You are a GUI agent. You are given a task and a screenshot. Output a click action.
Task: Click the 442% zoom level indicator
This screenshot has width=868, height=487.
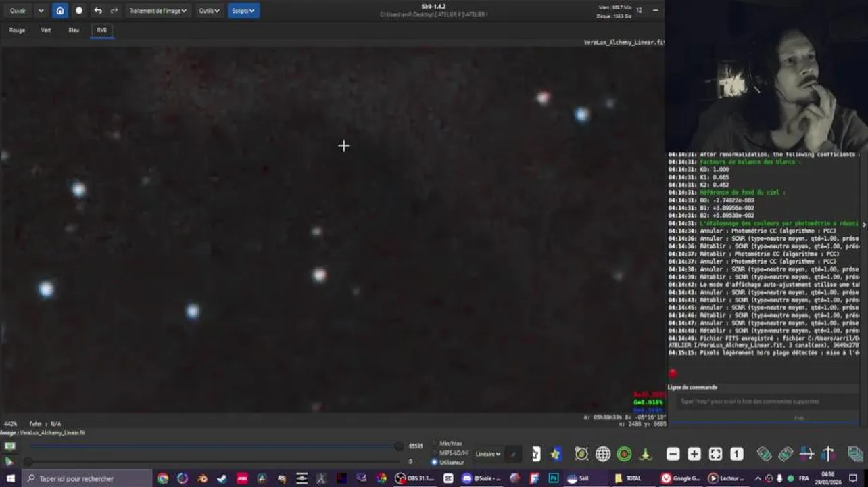pyautogui.click(x=10, y=424)
